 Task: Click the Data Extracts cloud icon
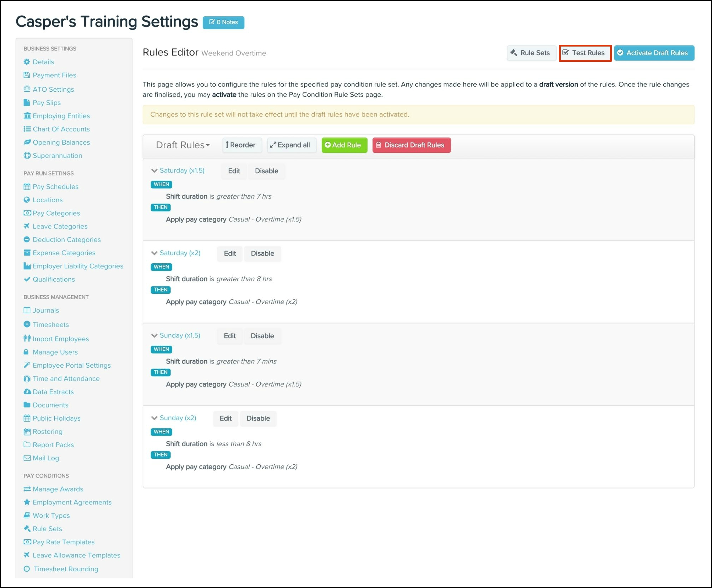27,392
